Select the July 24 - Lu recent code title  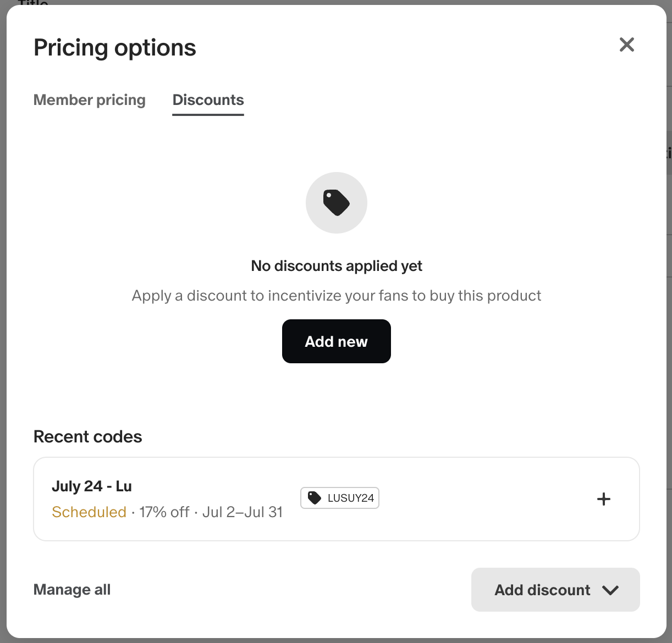(x=92, y=486)
